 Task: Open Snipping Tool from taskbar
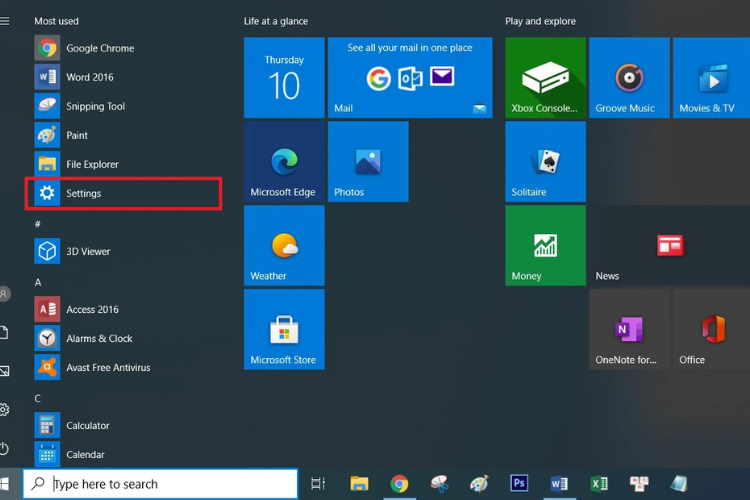(439, 484)
